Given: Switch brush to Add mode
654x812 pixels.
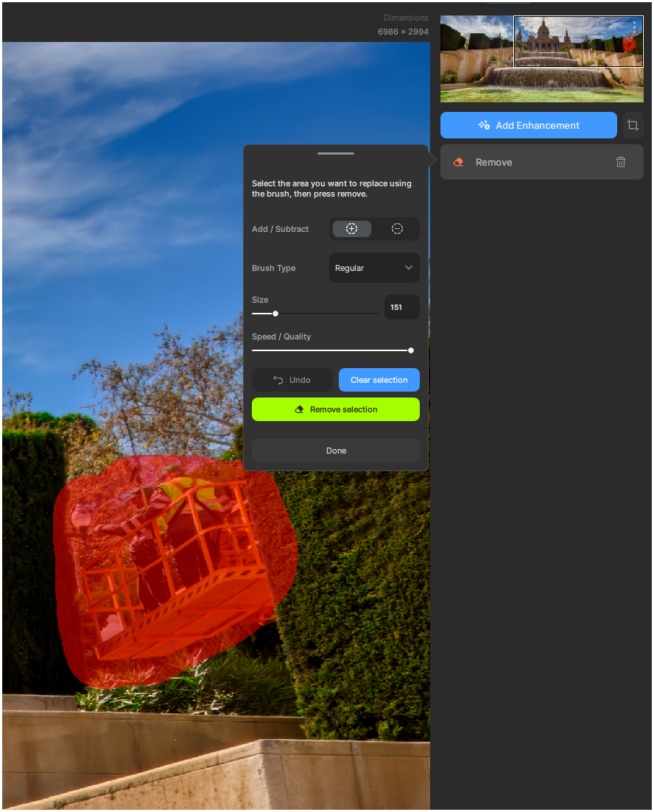Looking at the screenshot, I should [x=352, y=229].
